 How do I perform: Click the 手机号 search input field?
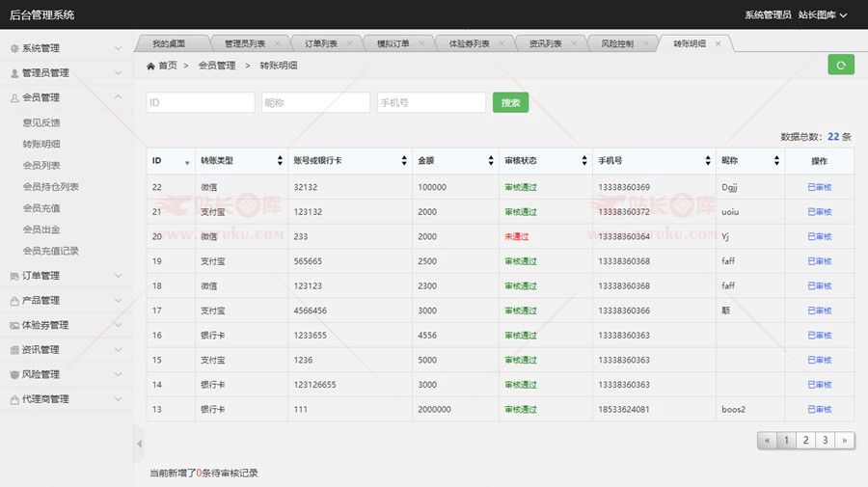[x=430, y=102]
